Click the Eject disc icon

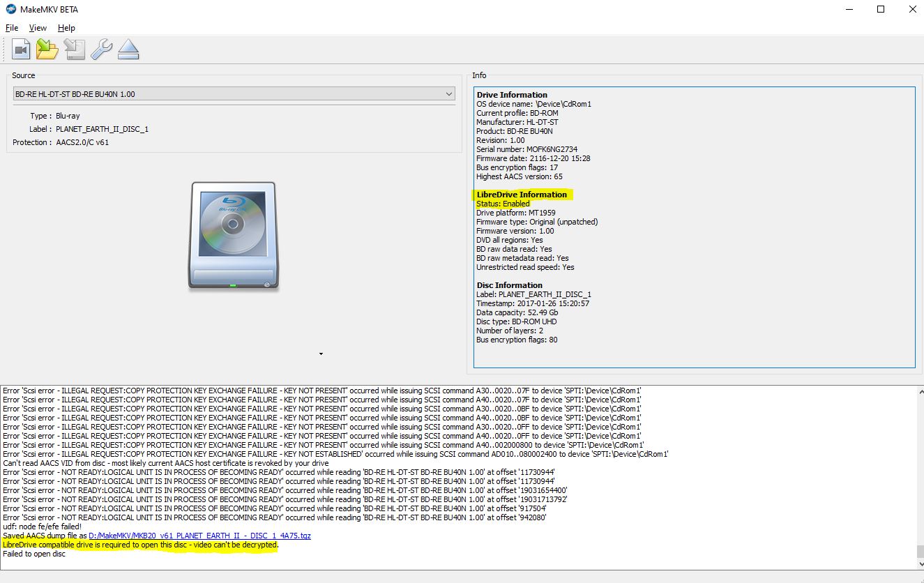pyautogui.click(x=128, y=50)
